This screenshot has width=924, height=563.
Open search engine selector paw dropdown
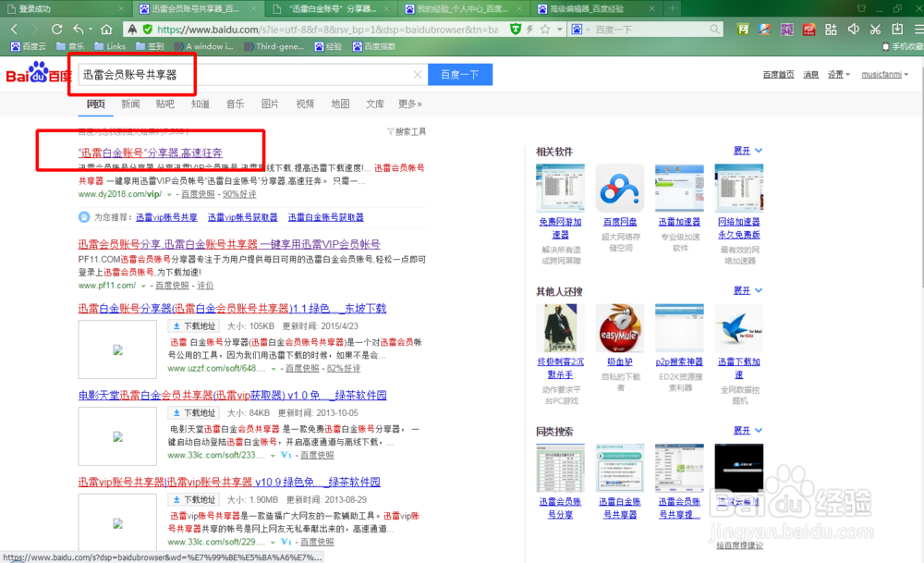pyautogui.click(x=580, y=29)
